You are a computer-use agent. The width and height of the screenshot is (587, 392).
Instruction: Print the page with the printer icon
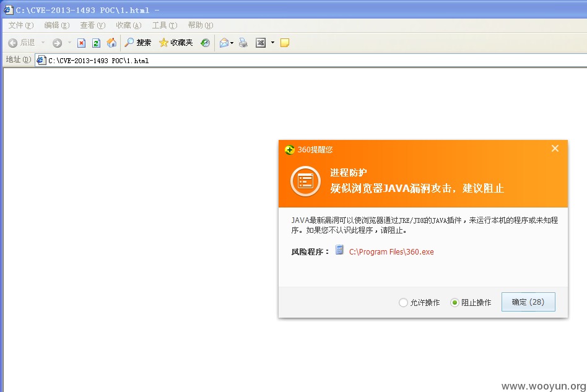[x=243, y=43]
